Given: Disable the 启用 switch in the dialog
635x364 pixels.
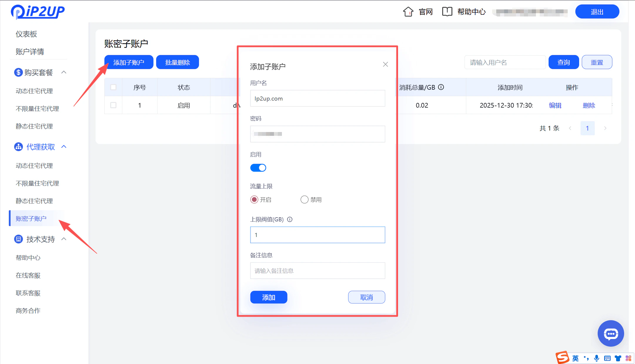Looking at the screenshot, I should (258, 168).
